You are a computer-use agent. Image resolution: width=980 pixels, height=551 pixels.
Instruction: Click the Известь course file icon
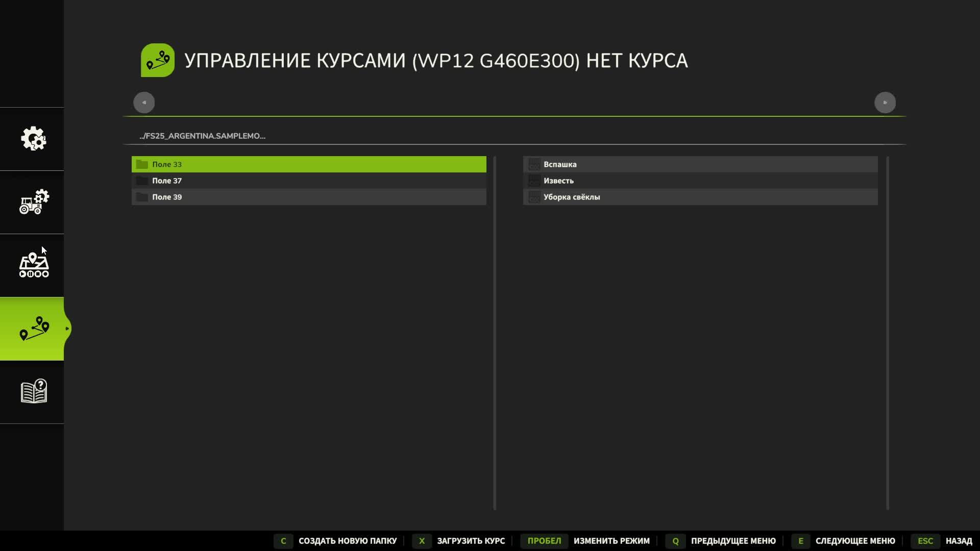(x=534, y=181)
